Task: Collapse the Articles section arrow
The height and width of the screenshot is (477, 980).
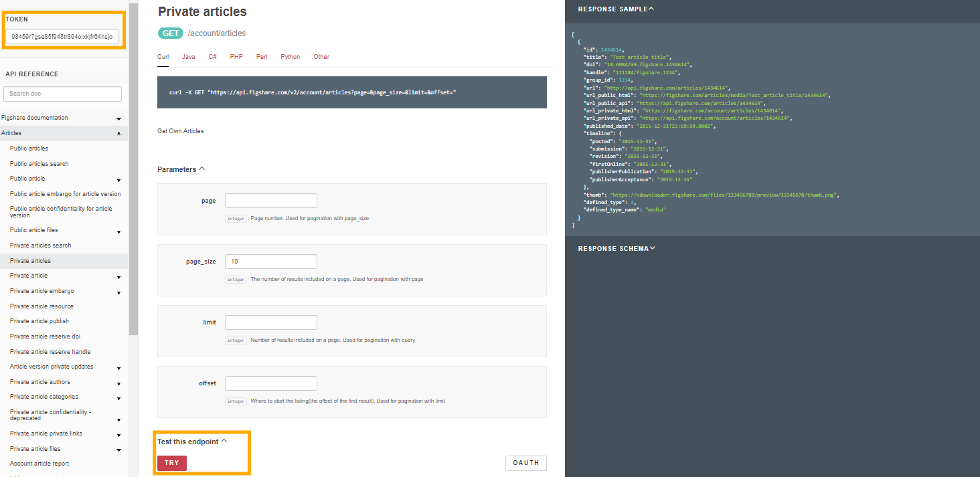Action: pos(118,134)
